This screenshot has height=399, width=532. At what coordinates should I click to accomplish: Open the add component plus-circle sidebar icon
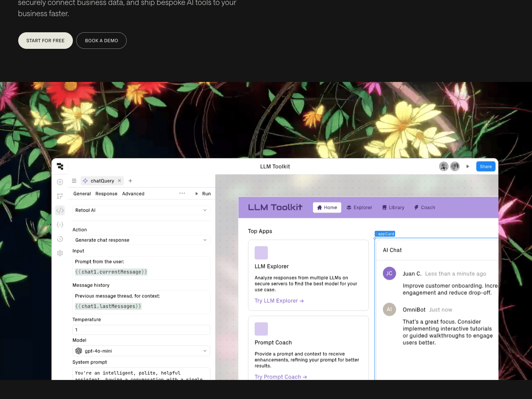coord(60,182)
